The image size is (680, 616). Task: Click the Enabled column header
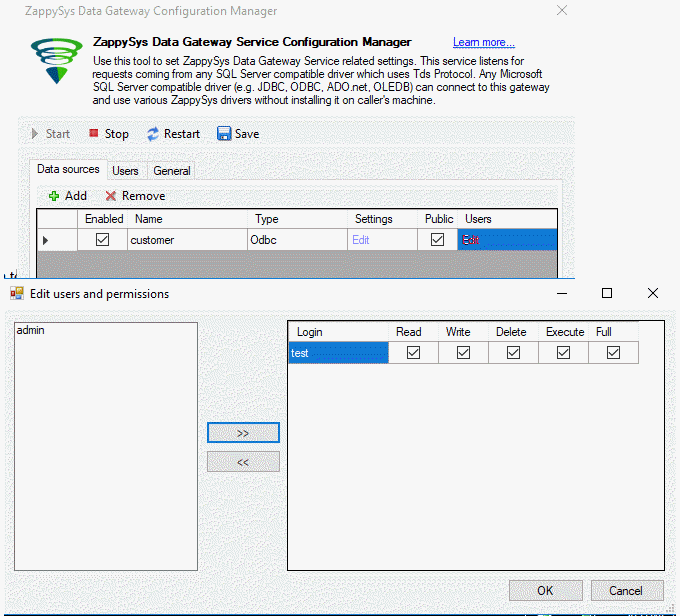[103, 219]
